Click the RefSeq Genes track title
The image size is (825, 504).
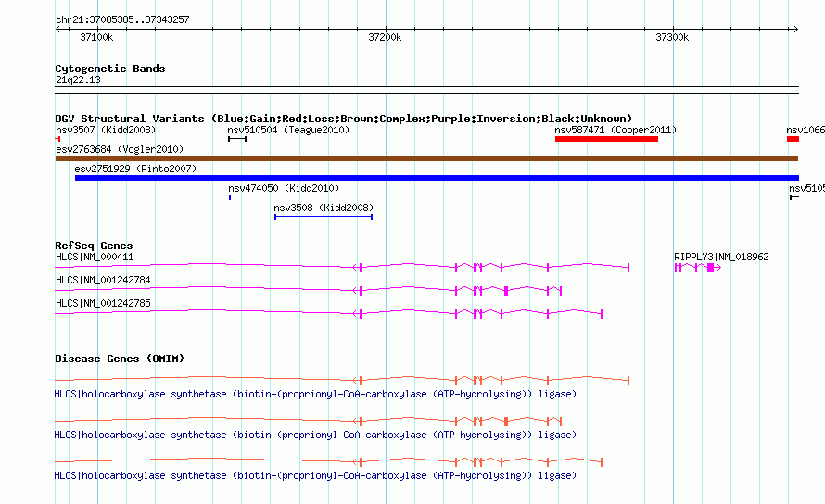(x=94, y=246)
